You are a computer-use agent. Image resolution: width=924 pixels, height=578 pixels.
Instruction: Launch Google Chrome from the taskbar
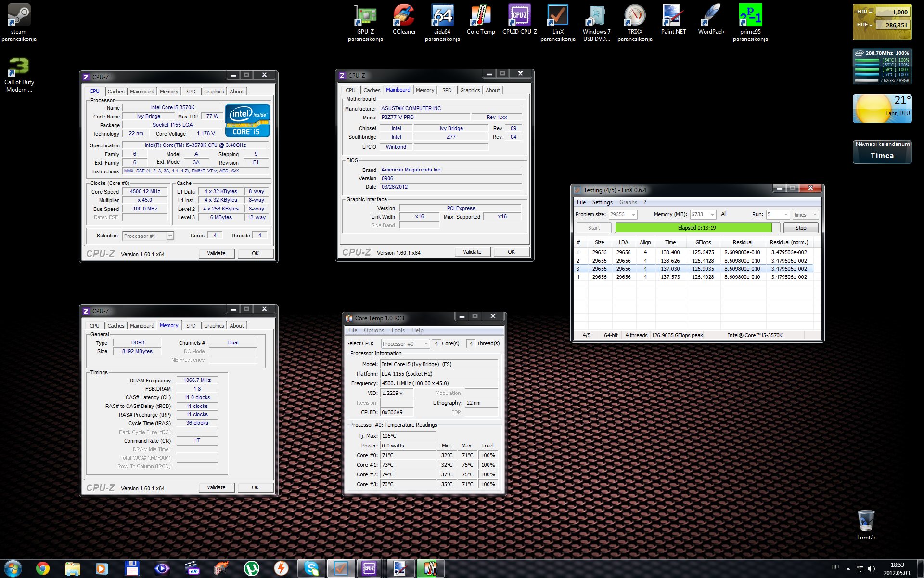pyautogui.click(x=43, y=569)
